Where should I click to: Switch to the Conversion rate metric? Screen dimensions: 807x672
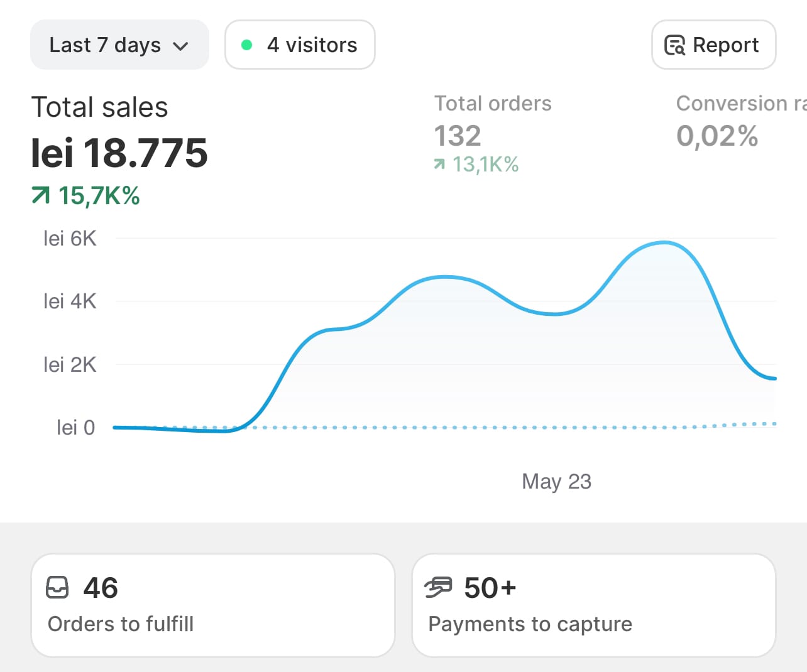pos(740,104)
